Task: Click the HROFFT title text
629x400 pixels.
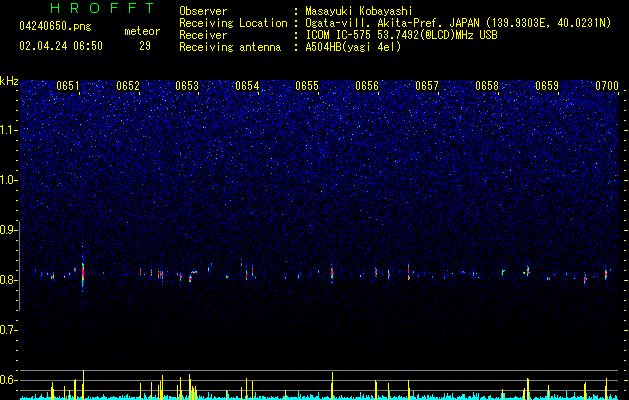Action: click(102, 8)
